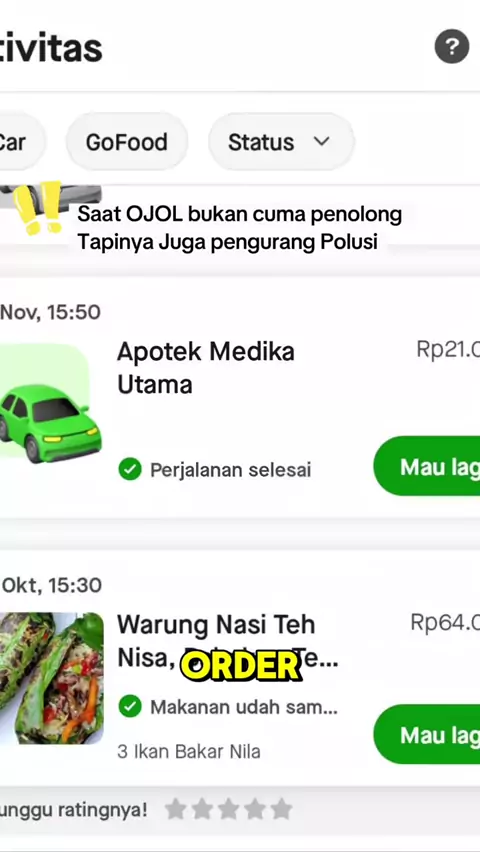This screenshot has width=480, height=852.
Task: Tap the 3 Ikan Bakar Nila item text
Action: coord(189,751)
